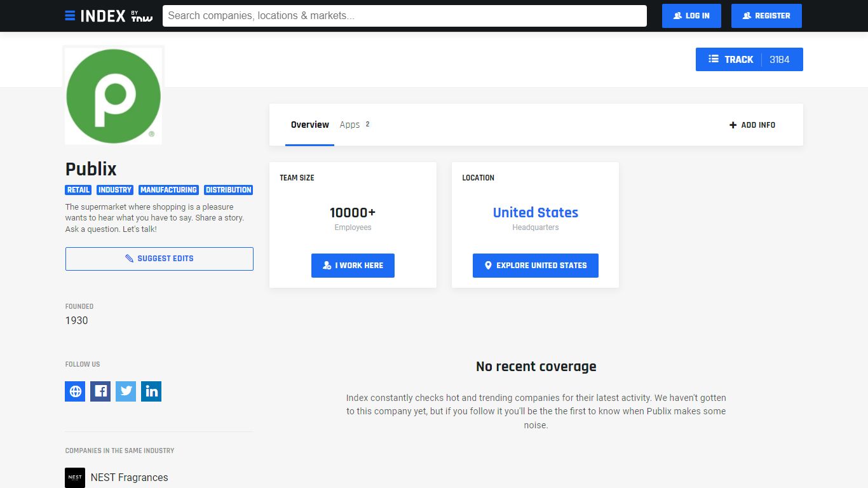Switch to the Overview tab
The width and height of the screenshot is (868, 488).
tap(310, 125)
